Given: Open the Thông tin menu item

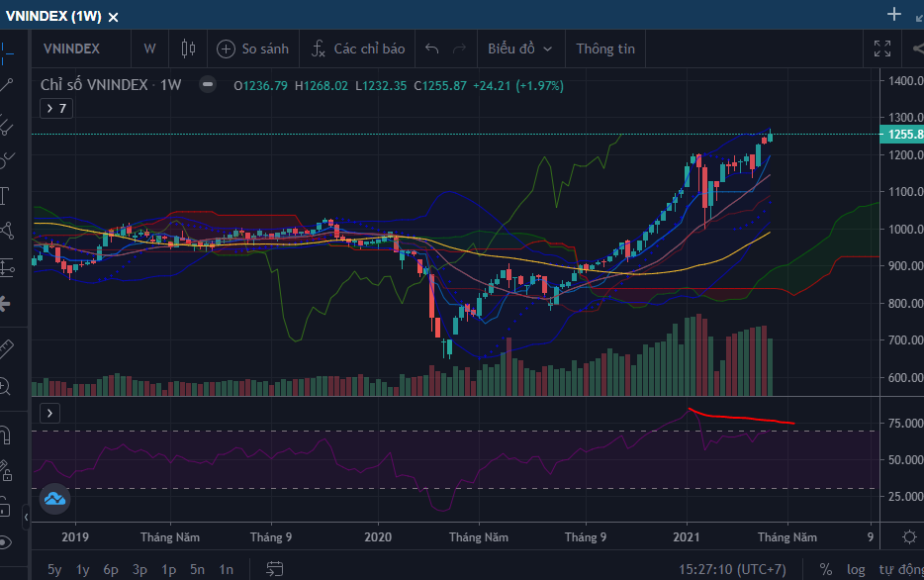Looking at the screenshot, I should point(605,48).
